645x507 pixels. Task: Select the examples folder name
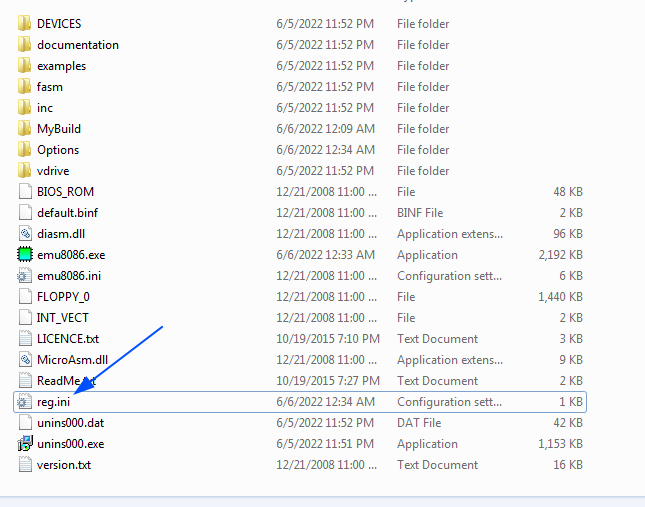61,66
